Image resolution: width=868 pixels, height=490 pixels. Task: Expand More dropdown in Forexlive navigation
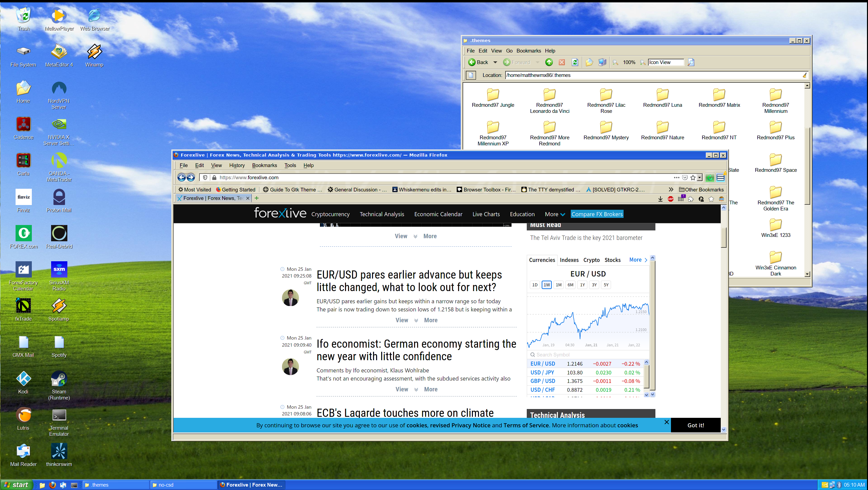pyautogui.click(x=555, y=214)
